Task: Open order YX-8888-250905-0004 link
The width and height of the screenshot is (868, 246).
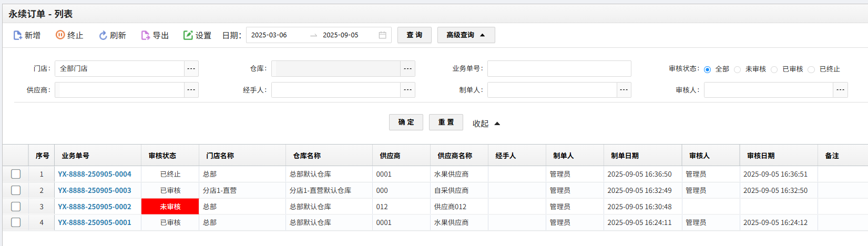Action: pos(95,174)
